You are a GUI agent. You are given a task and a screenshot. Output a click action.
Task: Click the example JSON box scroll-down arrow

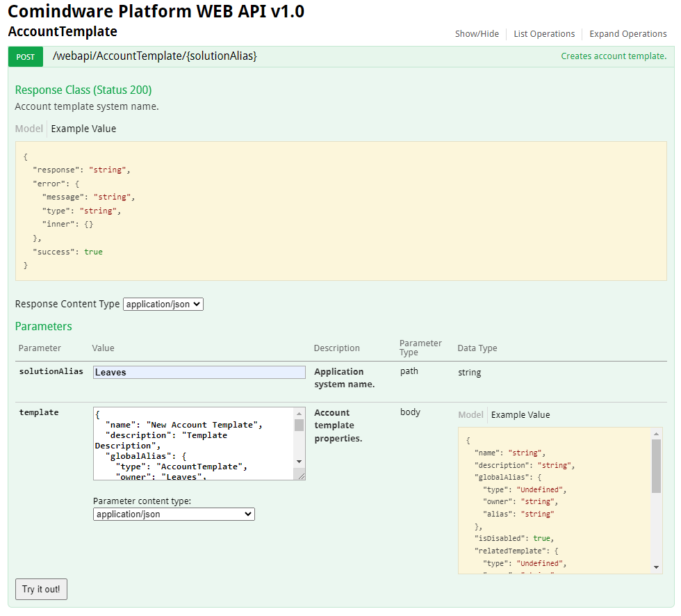click(657, 568)
